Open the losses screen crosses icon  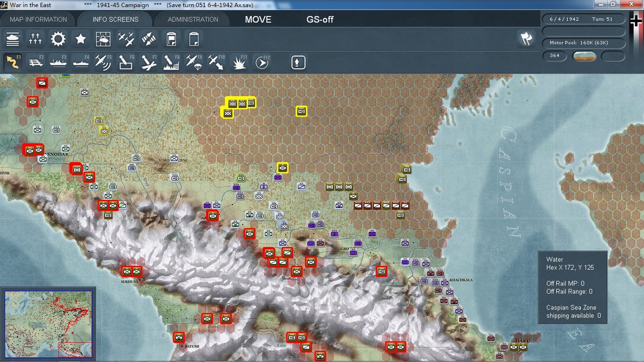coord(35,39)
